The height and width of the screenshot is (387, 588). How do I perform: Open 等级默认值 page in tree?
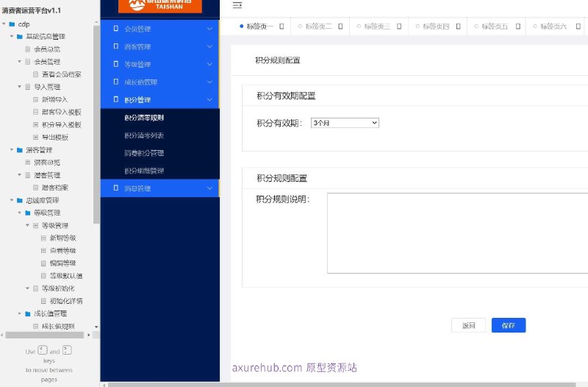(66, 276)
